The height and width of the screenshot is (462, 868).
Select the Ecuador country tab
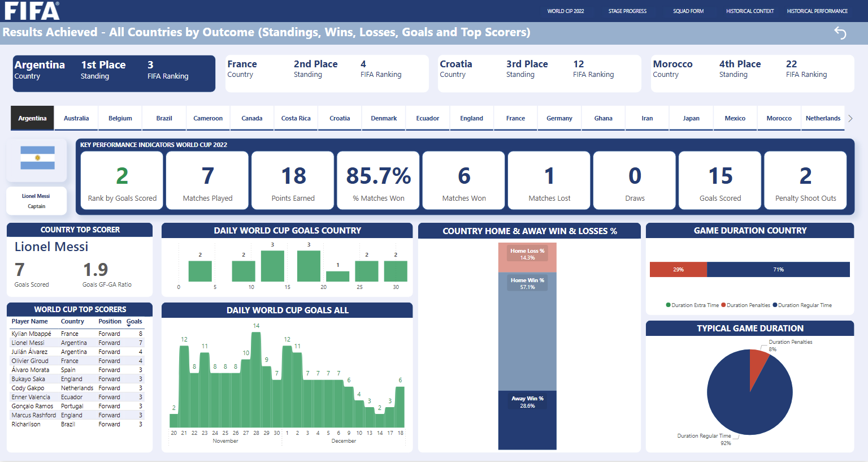pos(428,118)
